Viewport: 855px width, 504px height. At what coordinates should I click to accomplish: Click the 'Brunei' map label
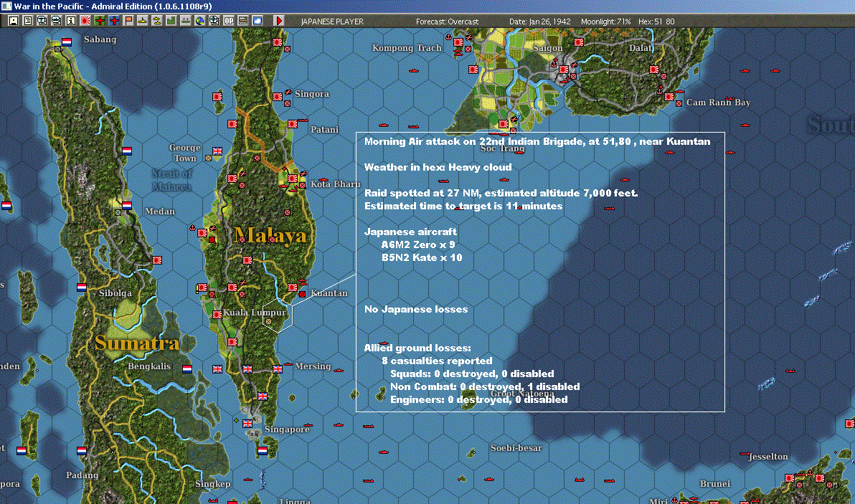pyautogui.click(x=715, y=484)
